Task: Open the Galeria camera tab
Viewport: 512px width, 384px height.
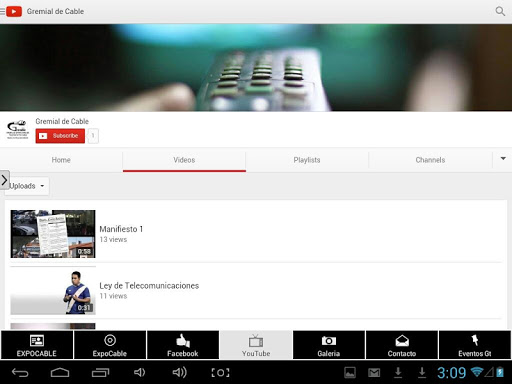Action: point(329,345)
